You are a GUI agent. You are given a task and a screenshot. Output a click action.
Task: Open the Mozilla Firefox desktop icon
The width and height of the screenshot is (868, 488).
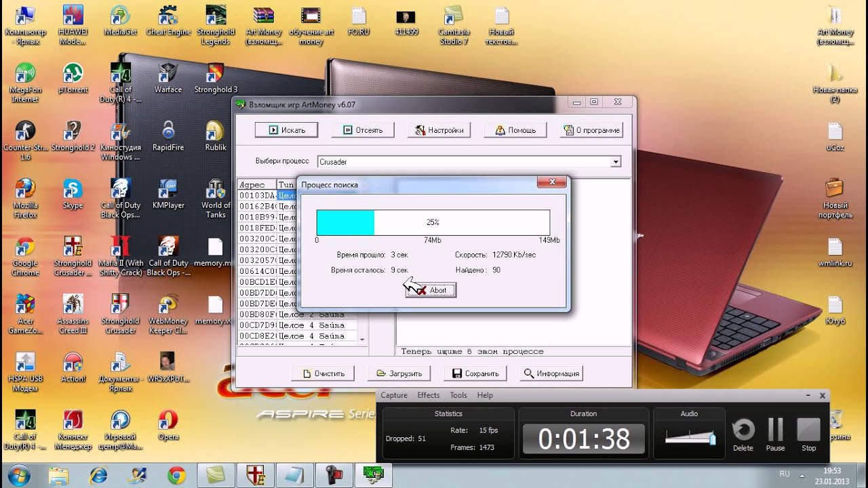(x=25, y=199)
